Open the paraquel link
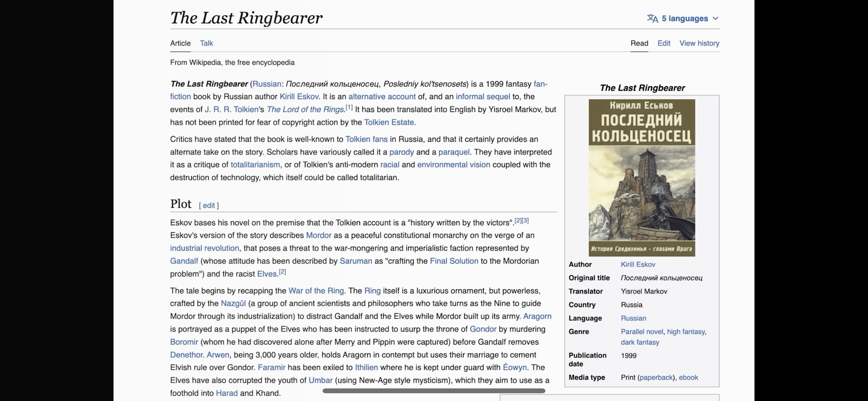The width and height of the screenshot is (868, 401). coord(454,152)
